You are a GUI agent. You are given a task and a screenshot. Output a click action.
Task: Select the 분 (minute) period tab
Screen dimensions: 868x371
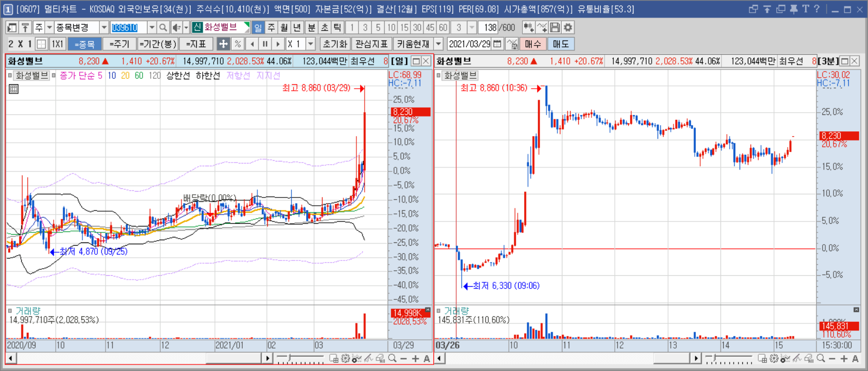(311, 27)
